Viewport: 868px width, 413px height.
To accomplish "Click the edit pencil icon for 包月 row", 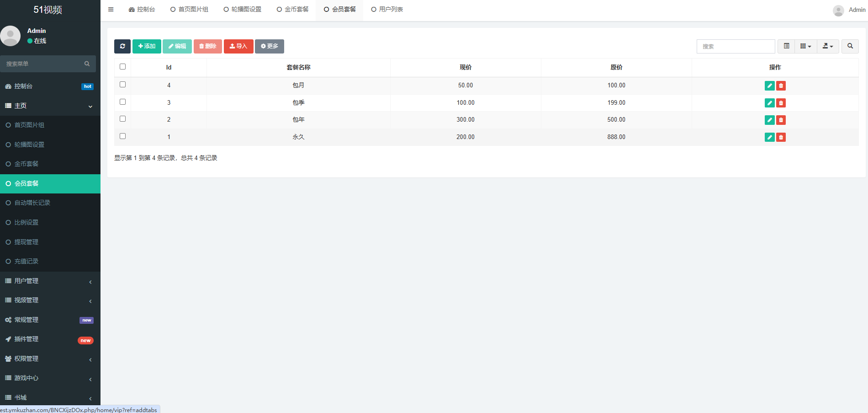I will [x=769, y=86].
